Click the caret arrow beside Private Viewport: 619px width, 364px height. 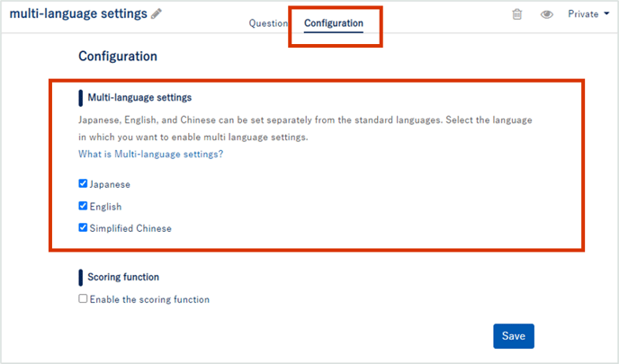tap(606, 13)
